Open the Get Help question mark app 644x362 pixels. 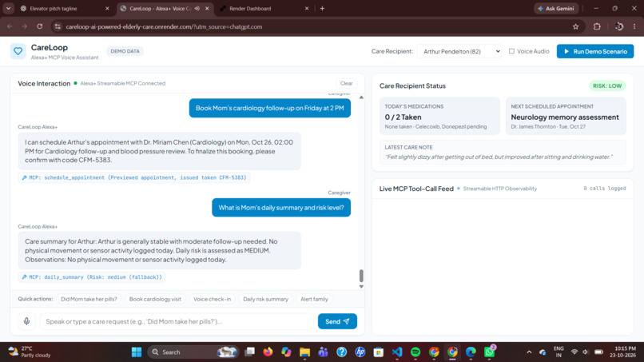tap(341, 352)
